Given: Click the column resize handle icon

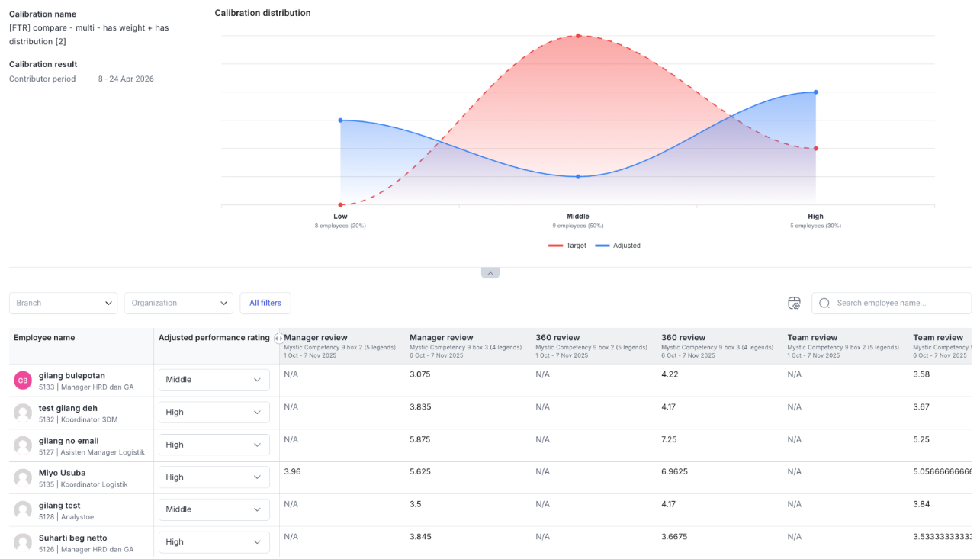Looking at the screenshot, I should coord(278,338).
